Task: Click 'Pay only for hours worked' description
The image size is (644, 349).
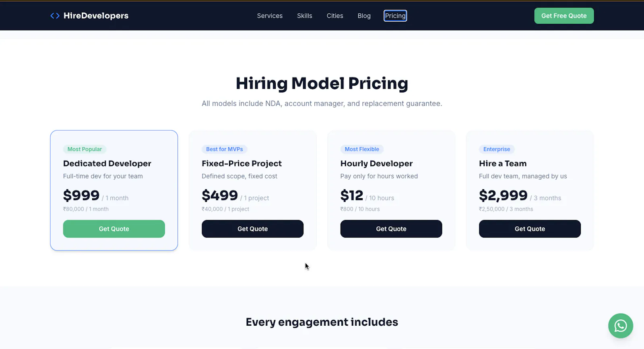Action: click(x=379, y=176)
